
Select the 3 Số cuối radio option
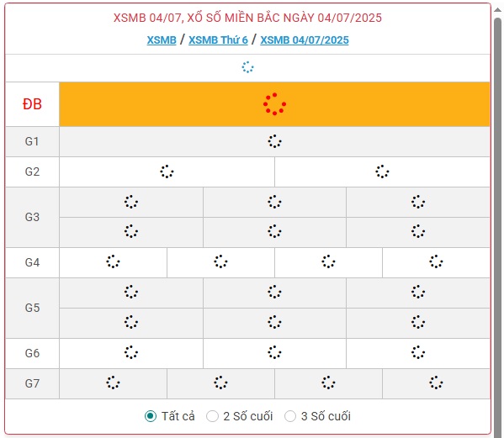coord(290,416)
